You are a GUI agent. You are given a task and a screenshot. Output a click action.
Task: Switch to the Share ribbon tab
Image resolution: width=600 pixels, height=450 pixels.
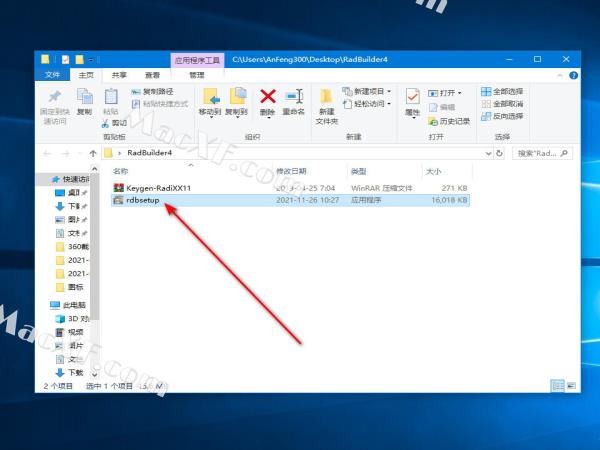(x=119, y=75)
